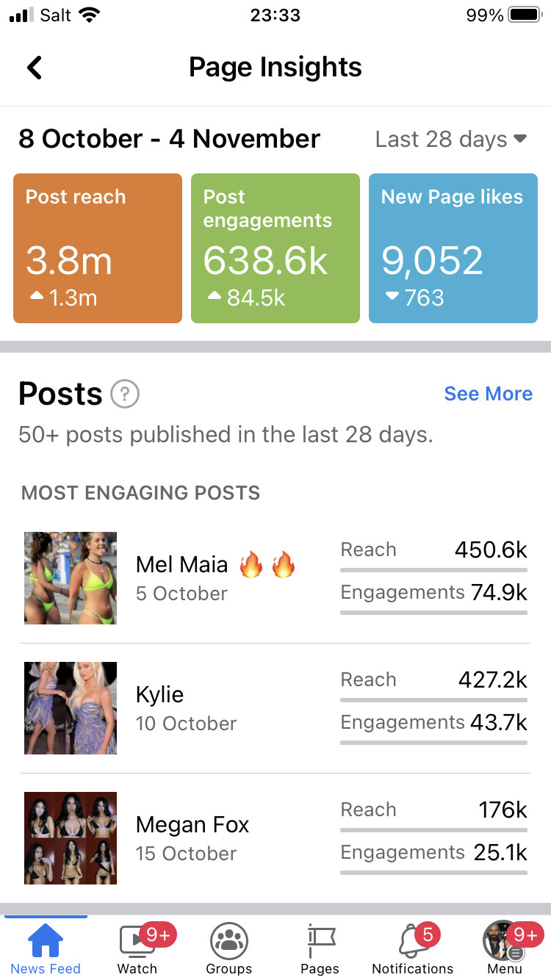Open the Post engagements card
The image size is (551, 980).
tap(275, 248)
